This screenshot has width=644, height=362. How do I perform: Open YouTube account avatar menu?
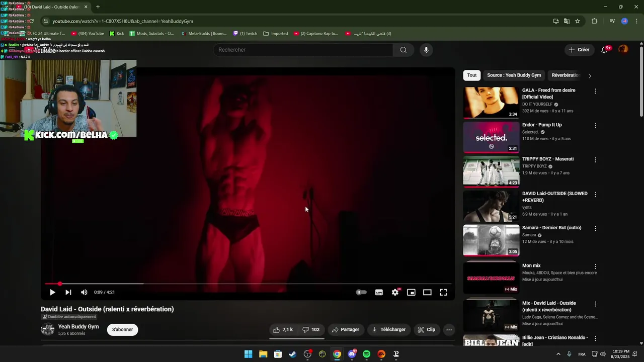[x=623, y=49]
